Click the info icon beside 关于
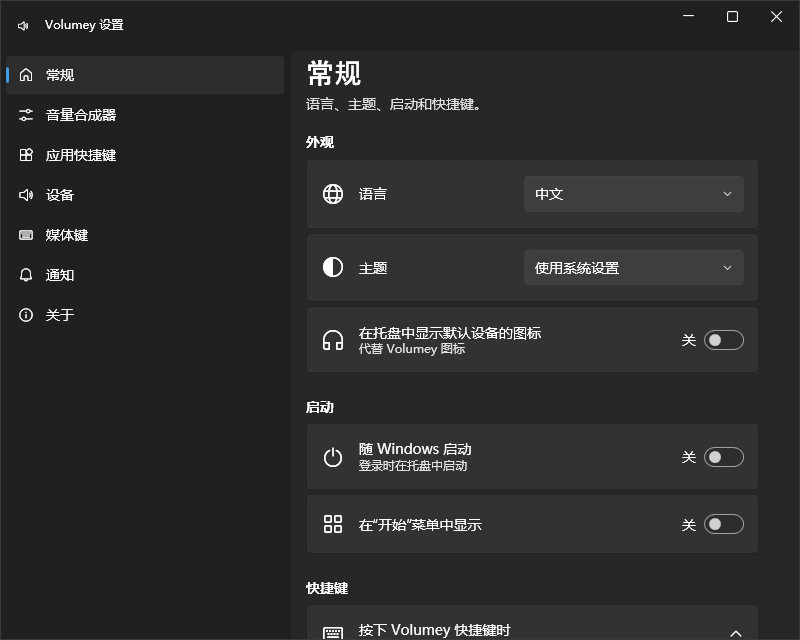800x640 pixels. [x=26, y=315]
